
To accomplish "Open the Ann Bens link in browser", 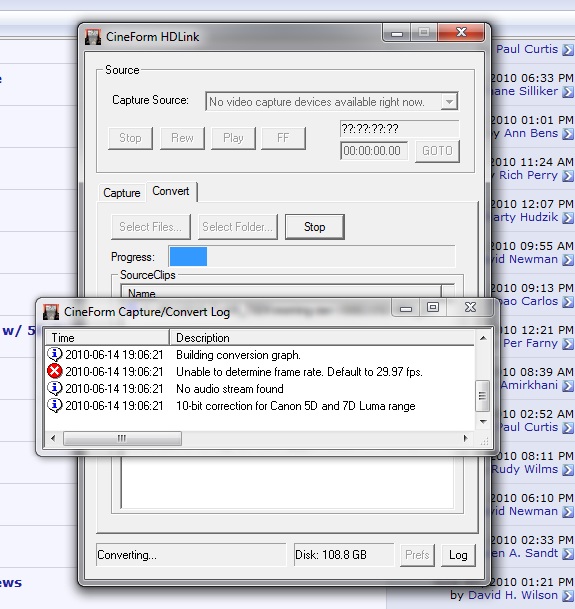I will pos(531,134).
